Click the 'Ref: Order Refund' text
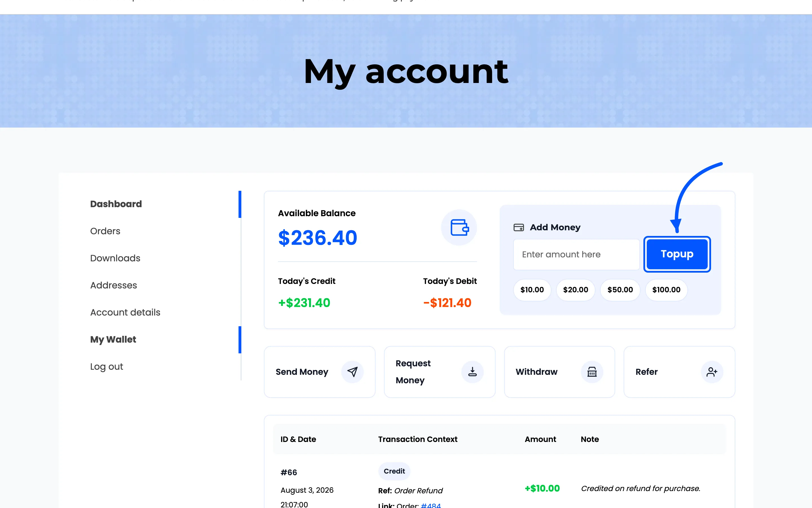 pos(410,491)
